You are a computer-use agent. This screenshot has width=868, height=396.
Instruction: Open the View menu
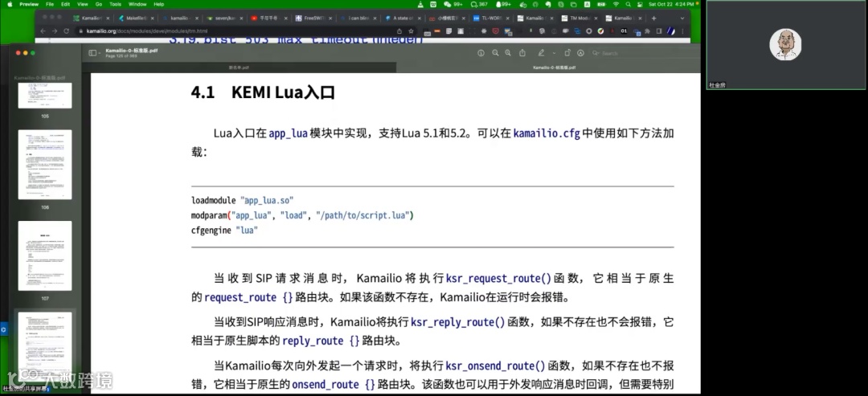pyautogui.click(x=83, y=4)
